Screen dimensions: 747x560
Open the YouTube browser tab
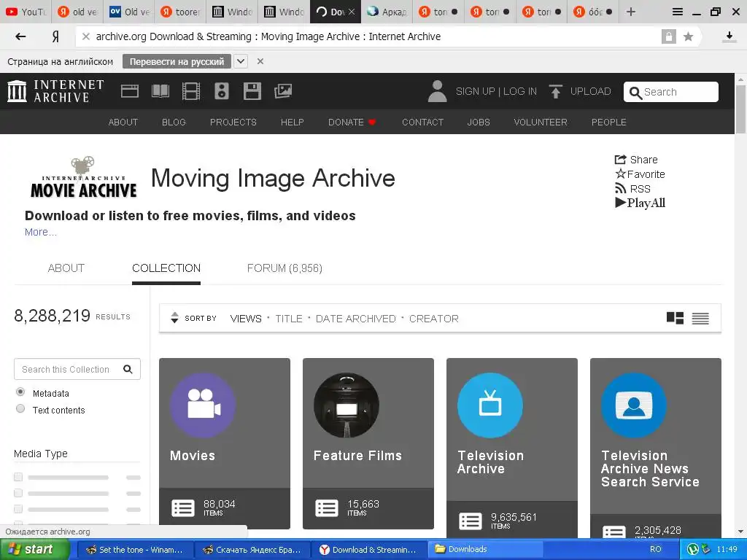click(26, 12)
